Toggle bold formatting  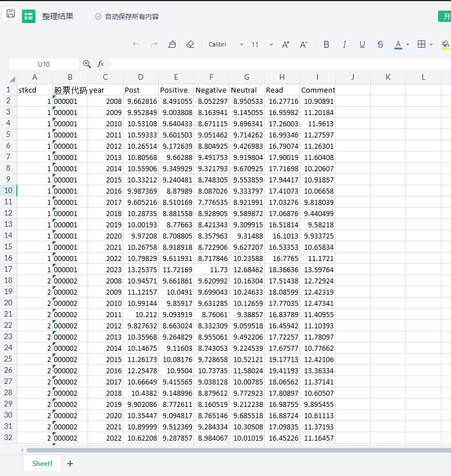326,45
